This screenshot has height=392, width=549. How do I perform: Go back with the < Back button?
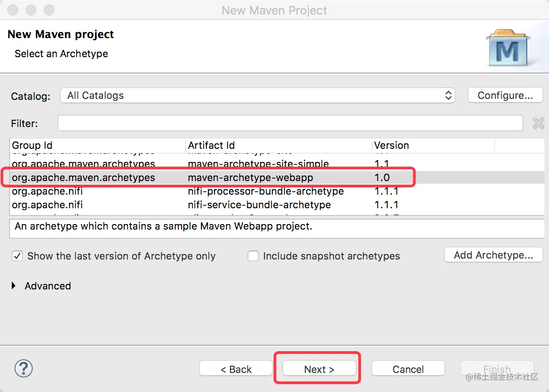(235, 369)
